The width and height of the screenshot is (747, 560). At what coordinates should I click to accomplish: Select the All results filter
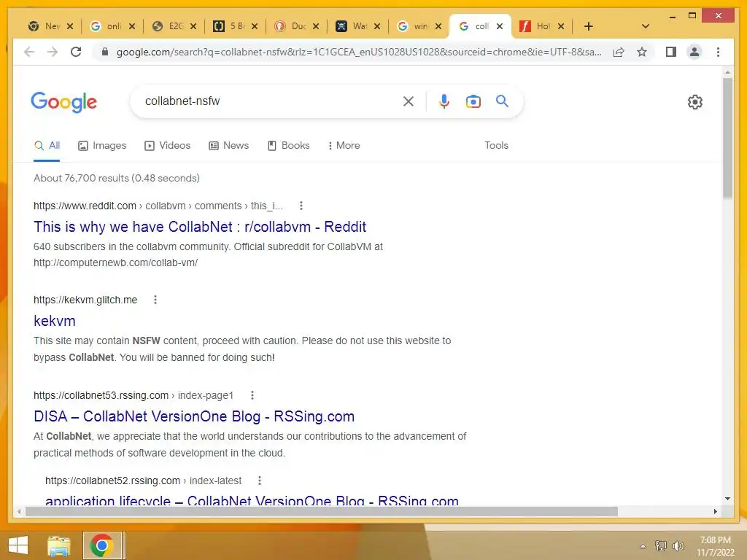(x=47, y=146)
